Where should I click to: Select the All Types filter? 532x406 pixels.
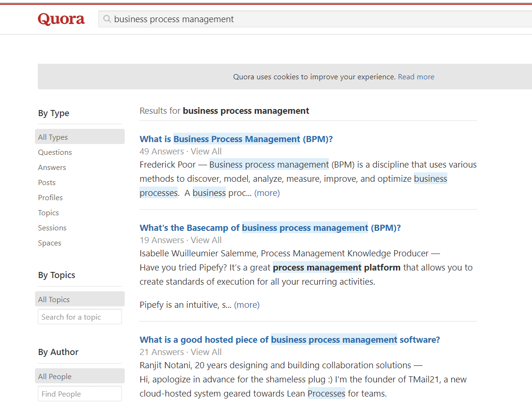coord(80,137)
